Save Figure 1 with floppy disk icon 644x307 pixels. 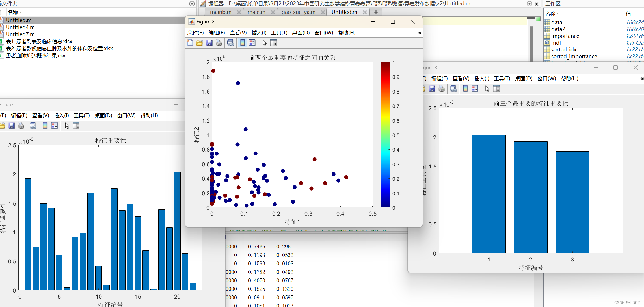click(x=12, y=126)
